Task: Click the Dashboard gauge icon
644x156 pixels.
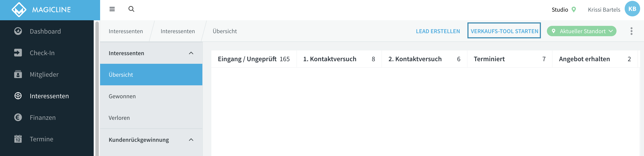Action: click(x=18, y=31)
